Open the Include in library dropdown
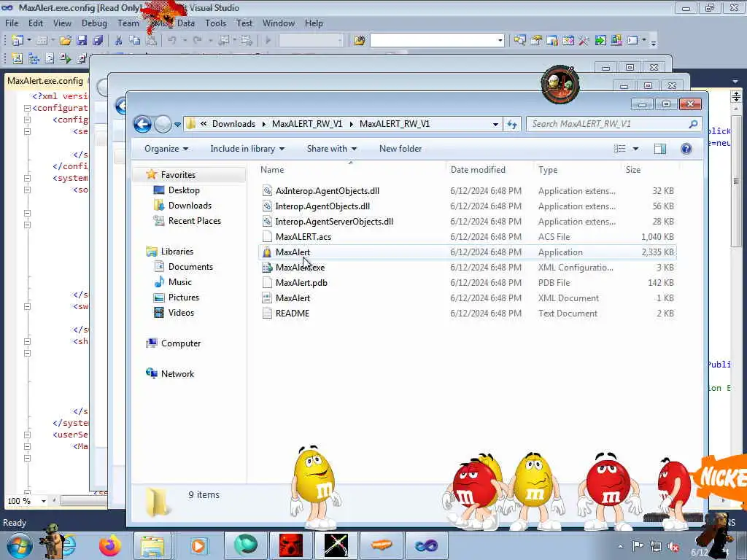747x560 pixels. pyautogui.click(x=247, y=149)
